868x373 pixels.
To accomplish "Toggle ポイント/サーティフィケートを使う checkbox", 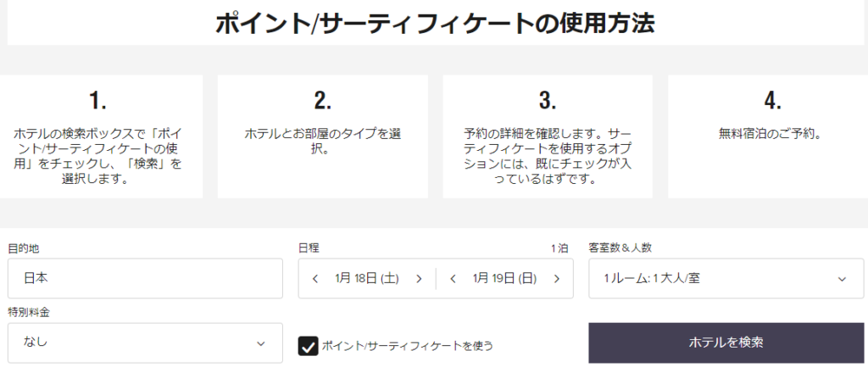I will coord(308,345).
